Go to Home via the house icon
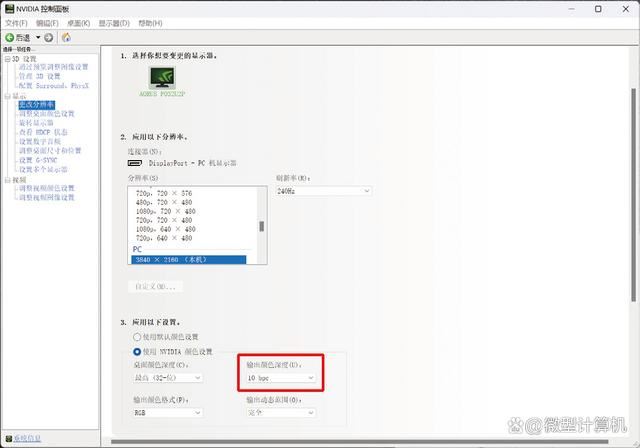 [66, 37]
